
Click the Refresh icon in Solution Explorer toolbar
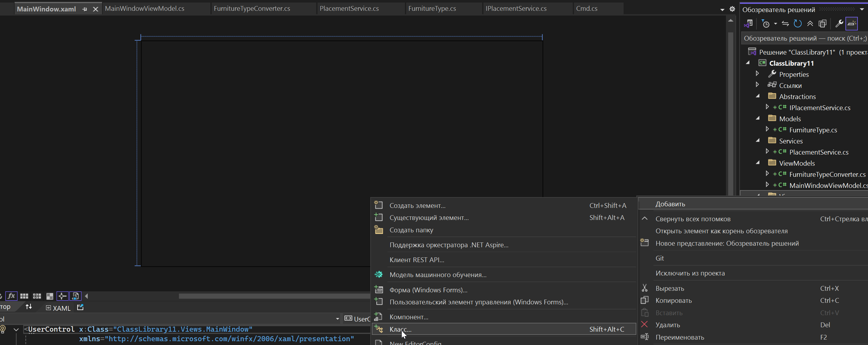797,23
